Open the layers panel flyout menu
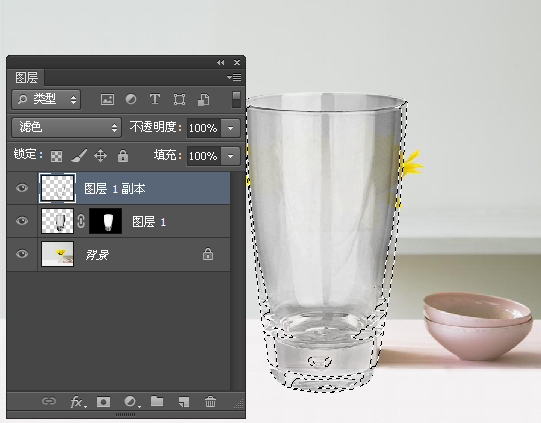The width and height of the screenshot is (541, 423). click(234, 77)
